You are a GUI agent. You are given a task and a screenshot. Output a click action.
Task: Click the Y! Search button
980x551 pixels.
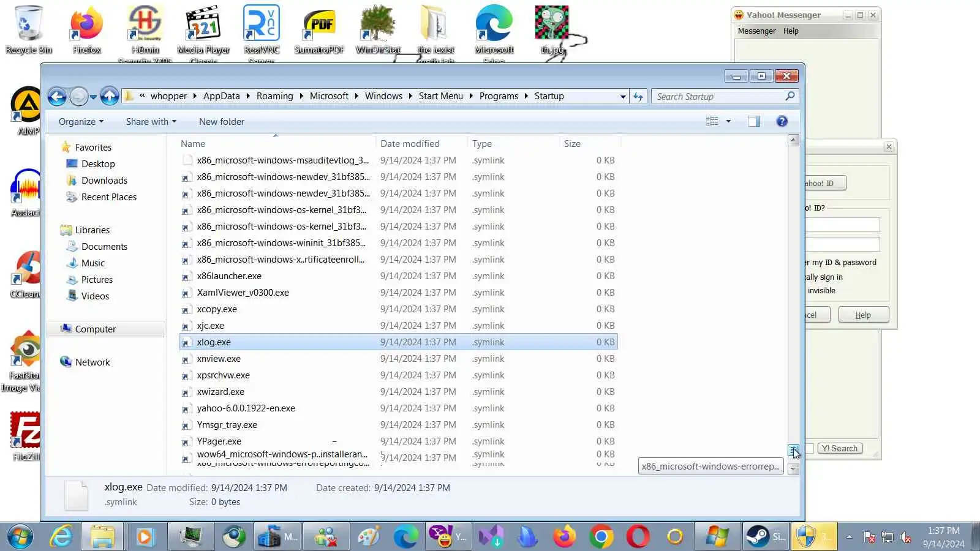click(x=839, y=448)
